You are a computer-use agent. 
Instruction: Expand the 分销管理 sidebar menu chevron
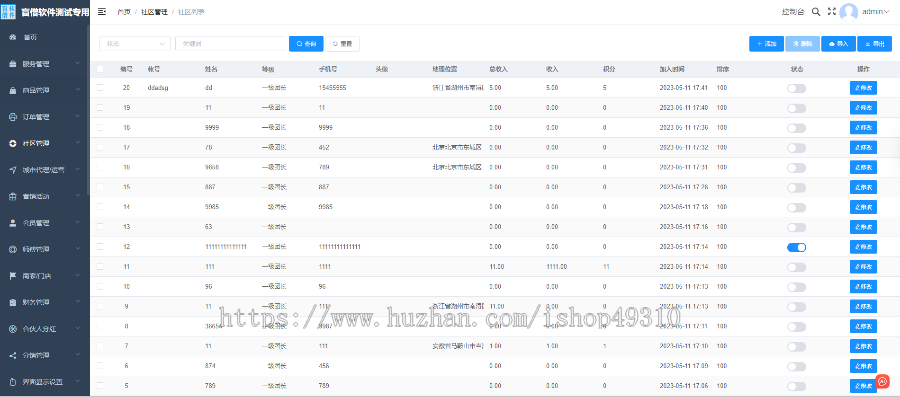point(77,356)
